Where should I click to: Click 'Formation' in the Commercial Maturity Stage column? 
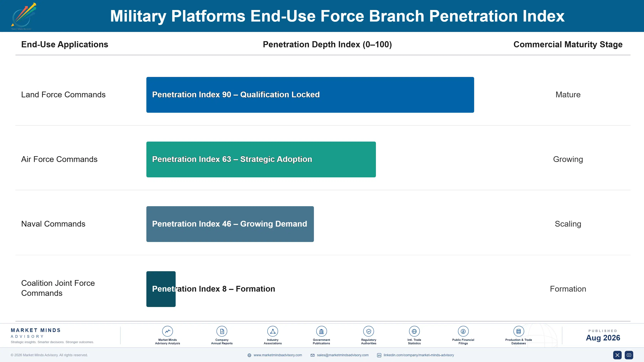(x=568, y=289)
